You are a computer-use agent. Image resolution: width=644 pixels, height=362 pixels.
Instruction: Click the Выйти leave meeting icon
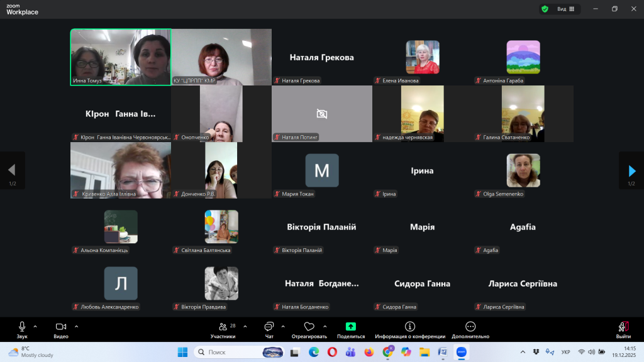point(623,327)
